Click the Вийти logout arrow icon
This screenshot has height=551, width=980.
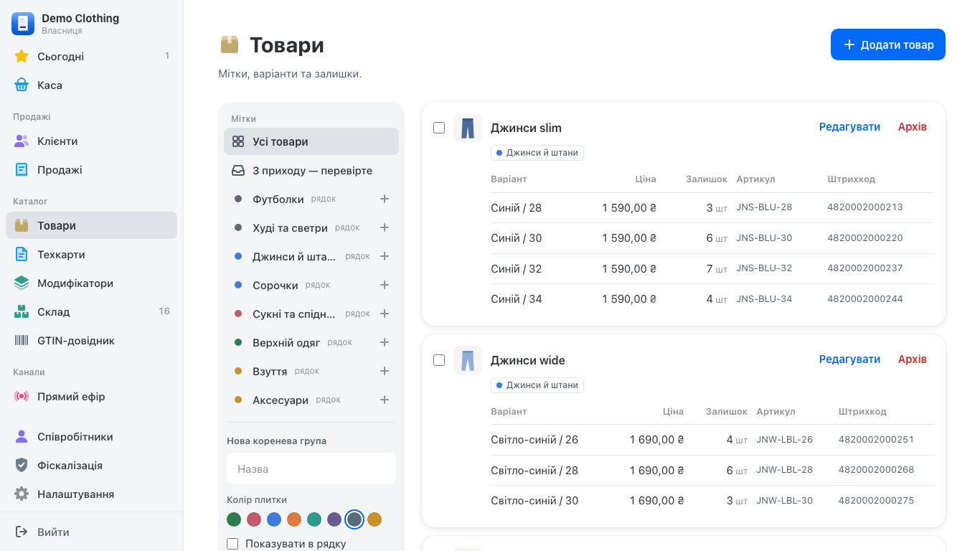pos(22,532)
